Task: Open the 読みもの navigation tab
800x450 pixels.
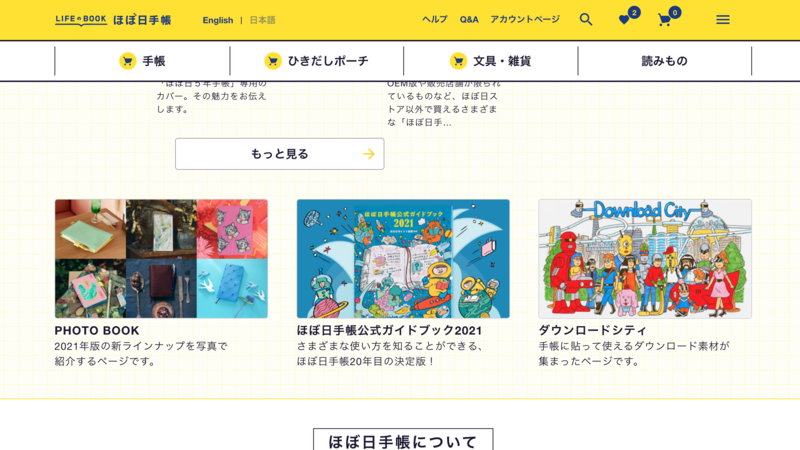Action: [664, 61]
